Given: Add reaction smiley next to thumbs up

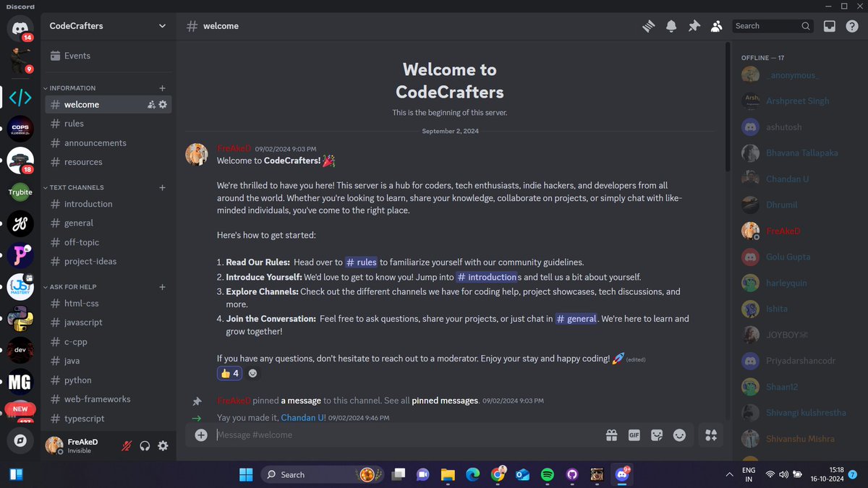Looking at the screenshot, I should click(x=252, y=373).
